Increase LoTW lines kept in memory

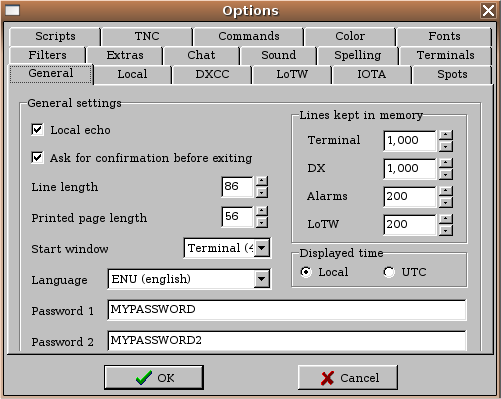[446, 219]
